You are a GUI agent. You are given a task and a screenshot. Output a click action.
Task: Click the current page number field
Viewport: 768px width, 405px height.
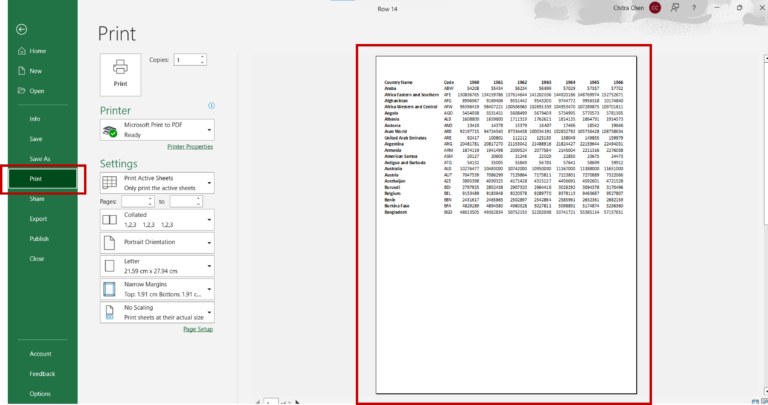point(271,402)
